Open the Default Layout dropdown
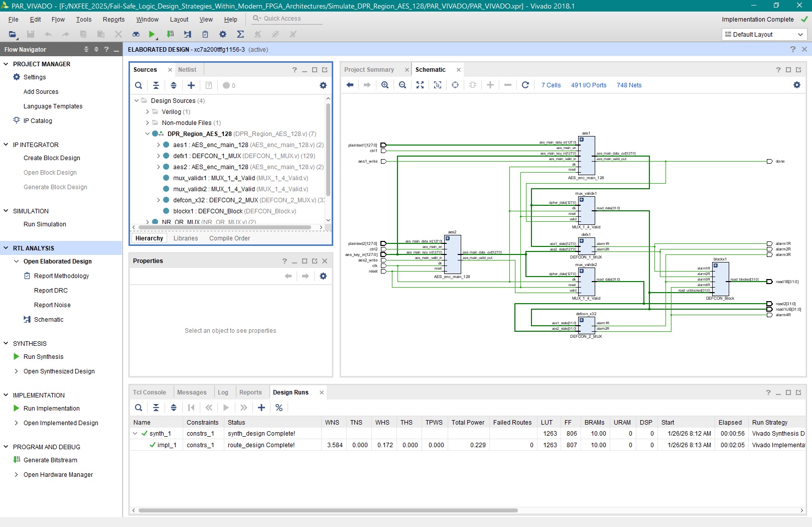Image resolution: width=812 pixels, height=527 pixels. pos(764,34)
